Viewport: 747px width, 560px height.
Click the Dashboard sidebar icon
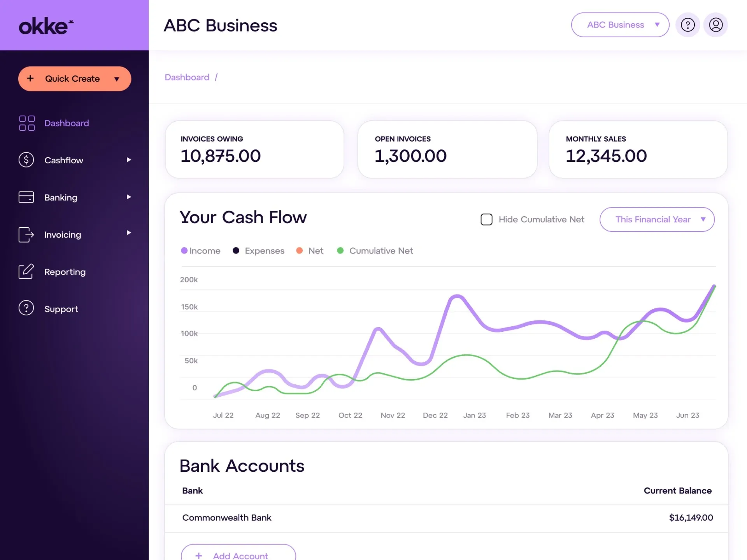tap(26, 122)
